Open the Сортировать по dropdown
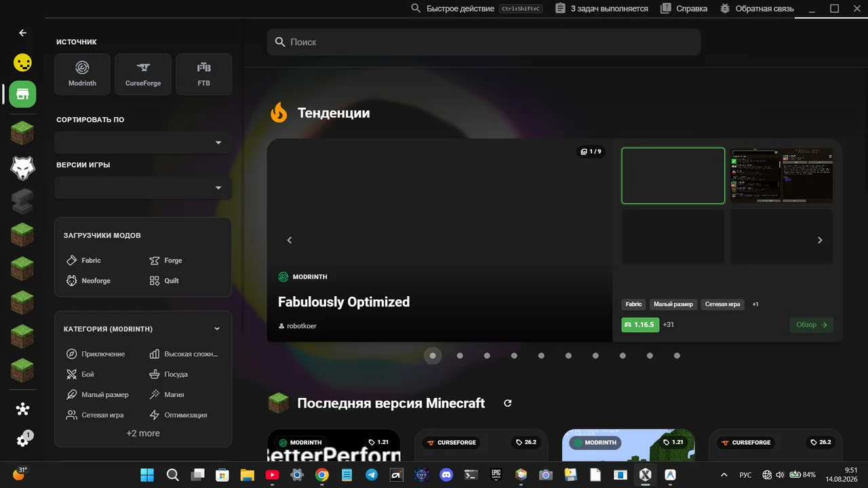 click(143, 143)
